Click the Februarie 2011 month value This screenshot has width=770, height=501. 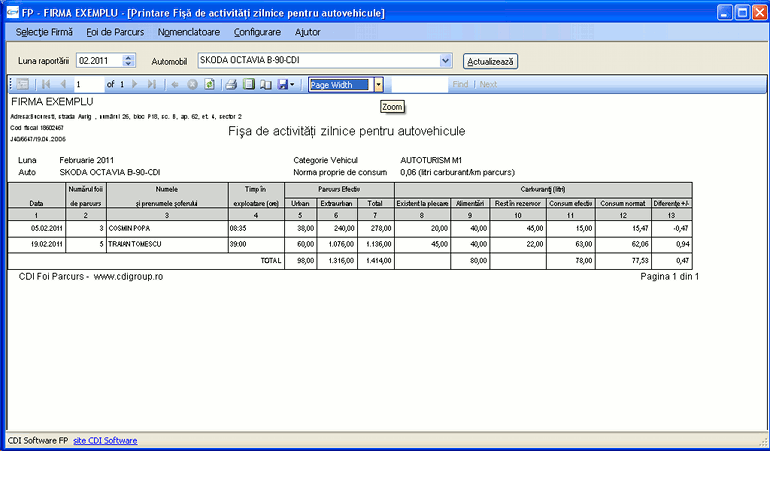pos(86,160)
